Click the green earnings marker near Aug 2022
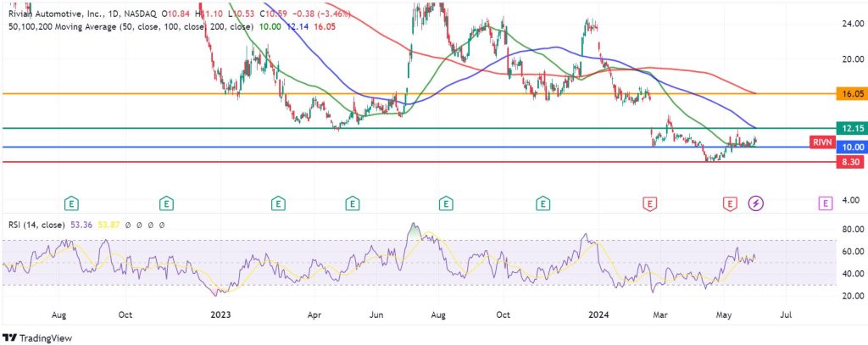The width and height of the screenshot is (868, 345). click(73, 203)
